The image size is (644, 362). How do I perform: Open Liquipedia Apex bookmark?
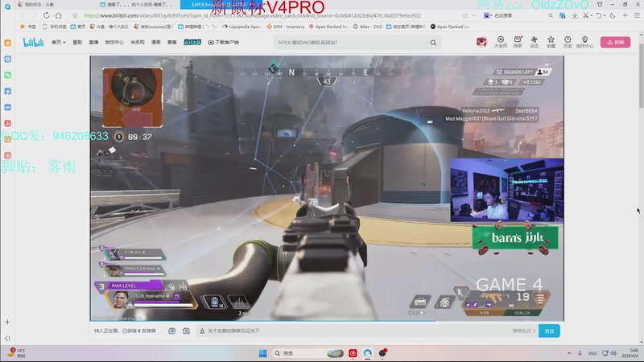pos(241,27)
